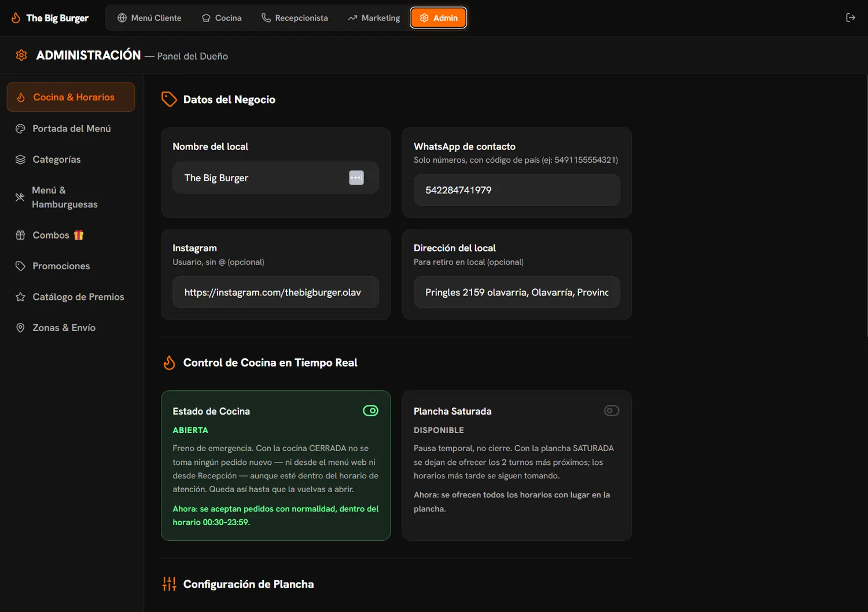
Task: Toggle the Estado de Cocina switch
Action: coord(370,411)
